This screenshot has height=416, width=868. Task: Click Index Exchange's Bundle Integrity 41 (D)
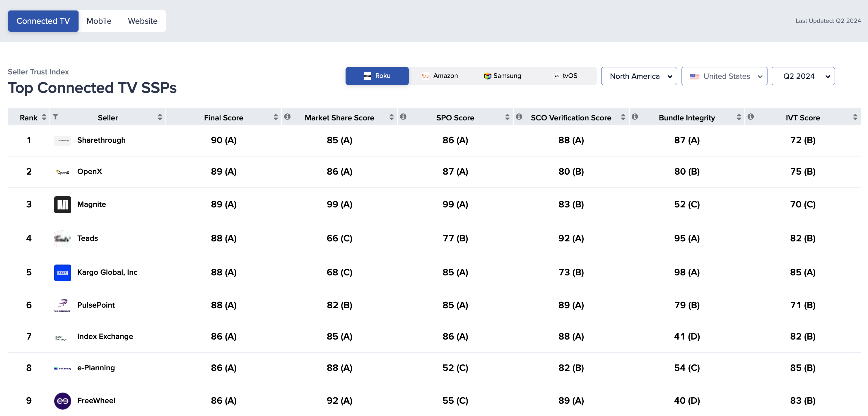(x=687, y=336)
